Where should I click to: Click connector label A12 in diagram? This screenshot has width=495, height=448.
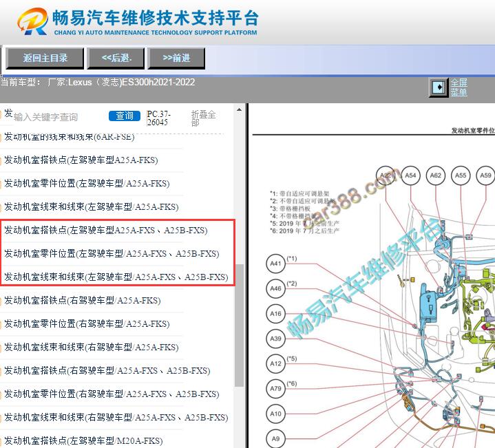click(275, 363)
